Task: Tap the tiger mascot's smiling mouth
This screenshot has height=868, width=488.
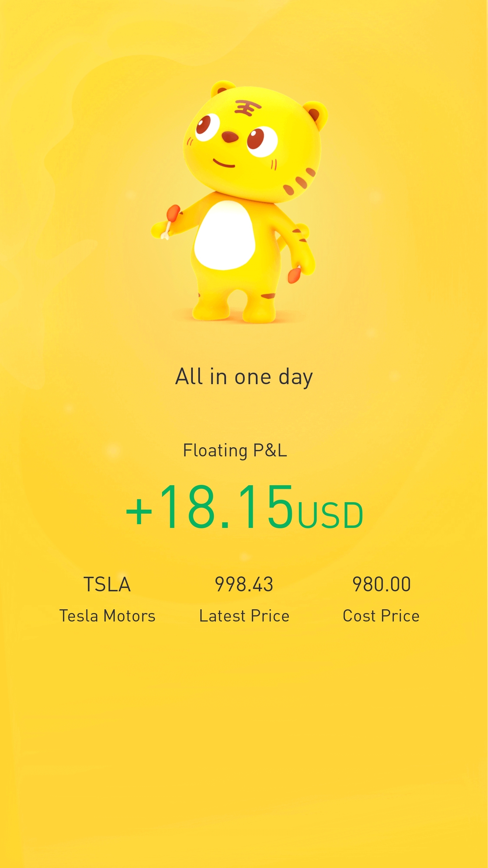Action: click(224, 164)
